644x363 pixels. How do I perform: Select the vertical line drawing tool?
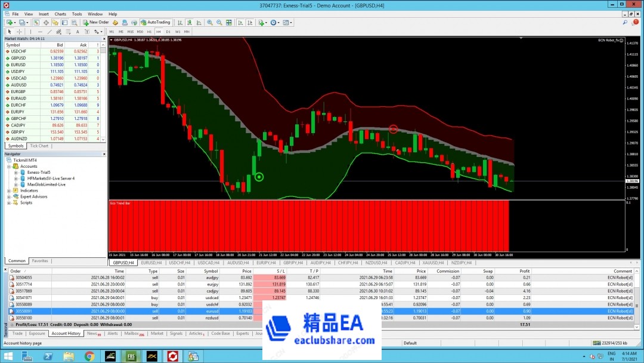tap(31, 32)
